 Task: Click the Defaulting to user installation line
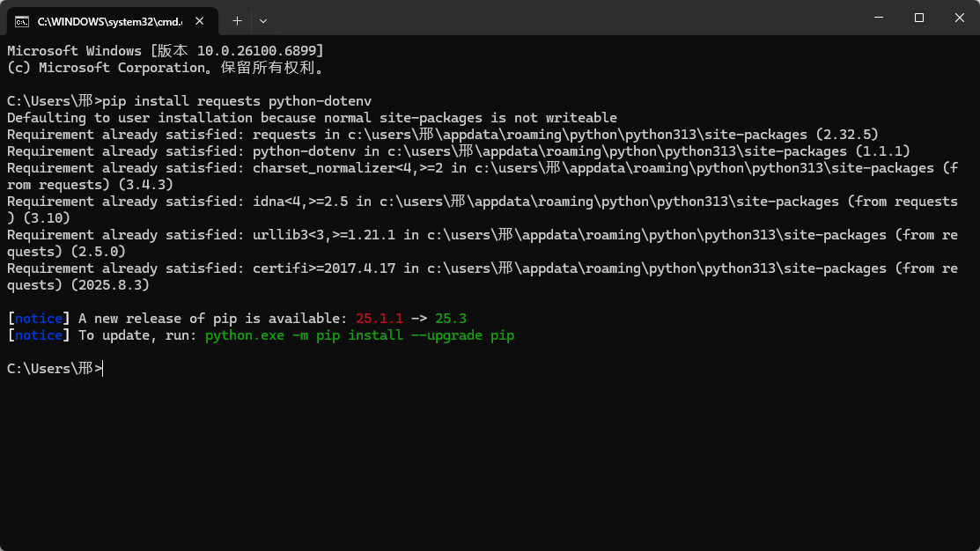point(312,118)
